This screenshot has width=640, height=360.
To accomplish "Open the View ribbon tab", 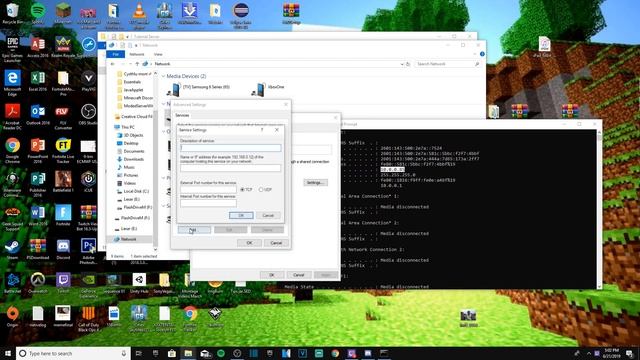I will 158,54.
